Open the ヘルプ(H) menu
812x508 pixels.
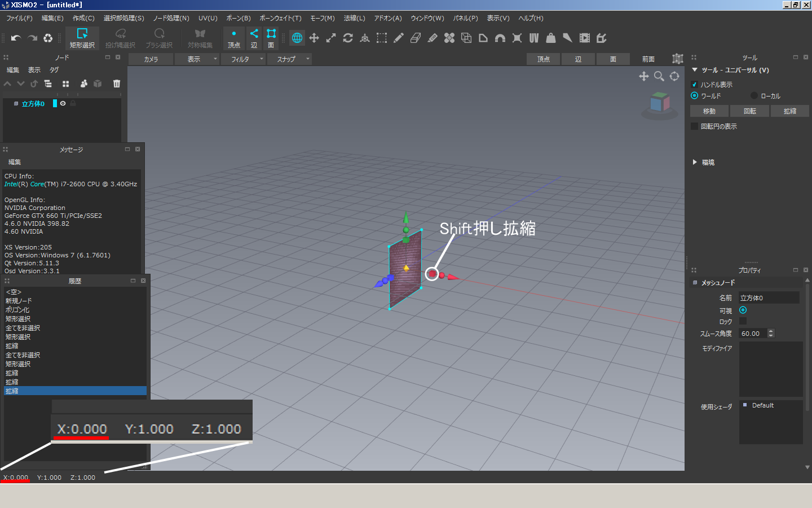tap(531, 18)
